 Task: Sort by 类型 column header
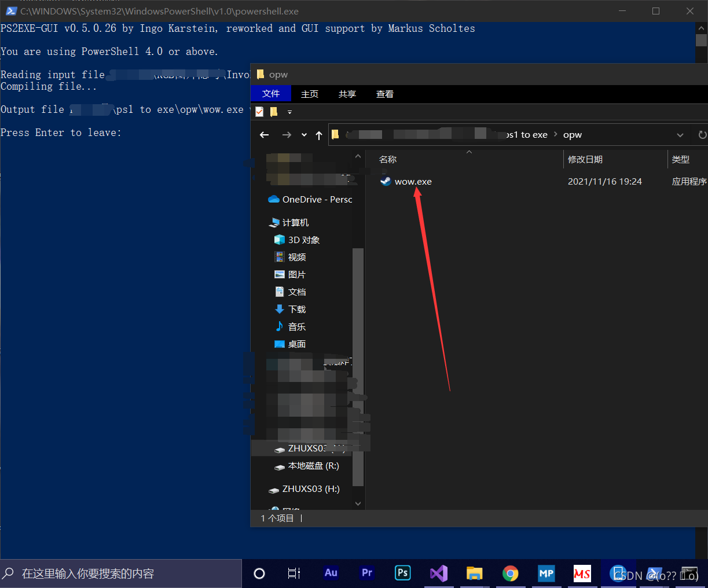point(681,159)
